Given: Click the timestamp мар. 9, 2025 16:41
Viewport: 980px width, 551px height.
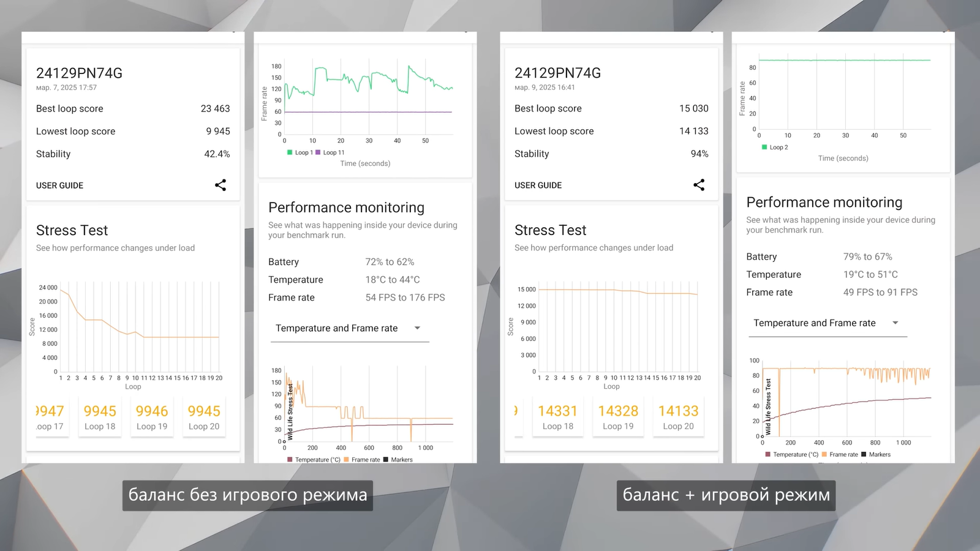Looking at the screenshot, I should click(x=545, y=88).
